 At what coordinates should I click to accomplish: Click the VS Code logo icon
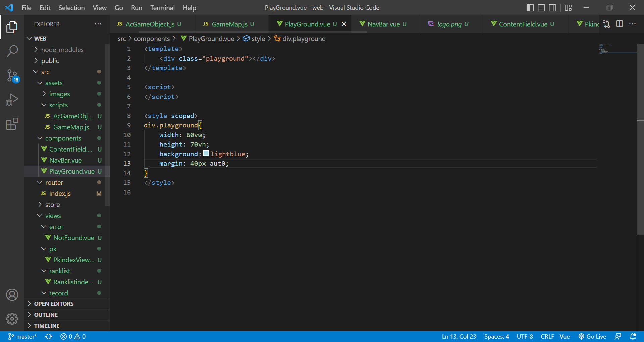pyautogui.click(x=9, y=7)
